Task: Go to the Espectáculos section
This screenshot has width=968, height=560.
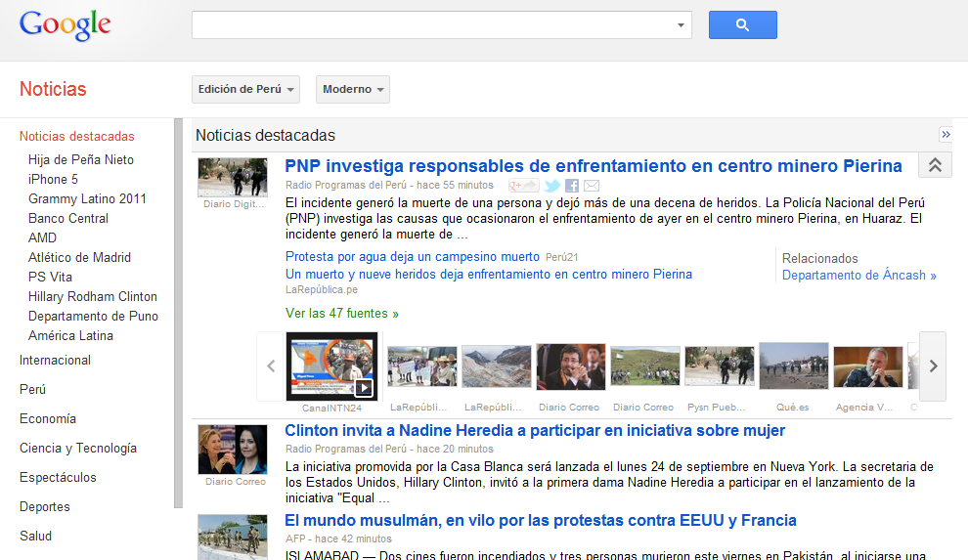Action: click(x=58, y=477)
